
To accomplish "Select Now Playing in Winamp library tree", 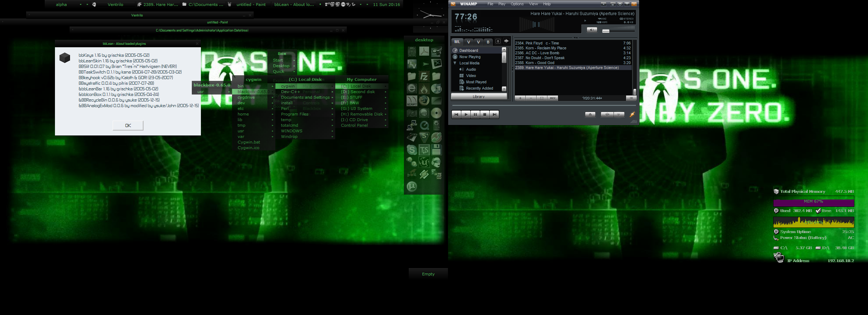I will click(470, 57).
